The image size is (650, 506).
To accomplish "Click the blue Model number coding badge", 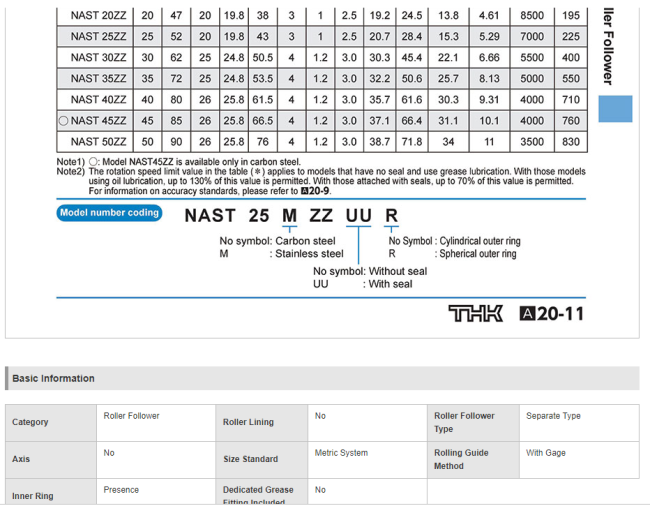I will (x=109, y=213).
